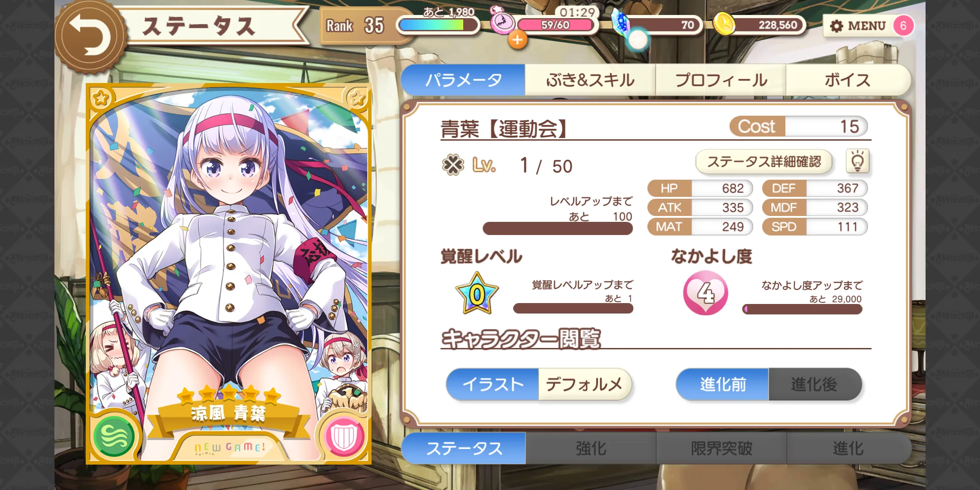The height and width of the screenshot is (490, 980).
Task: Tap the pink heart friendship icon
Action: pyautogui.click(x=706, y=293)
